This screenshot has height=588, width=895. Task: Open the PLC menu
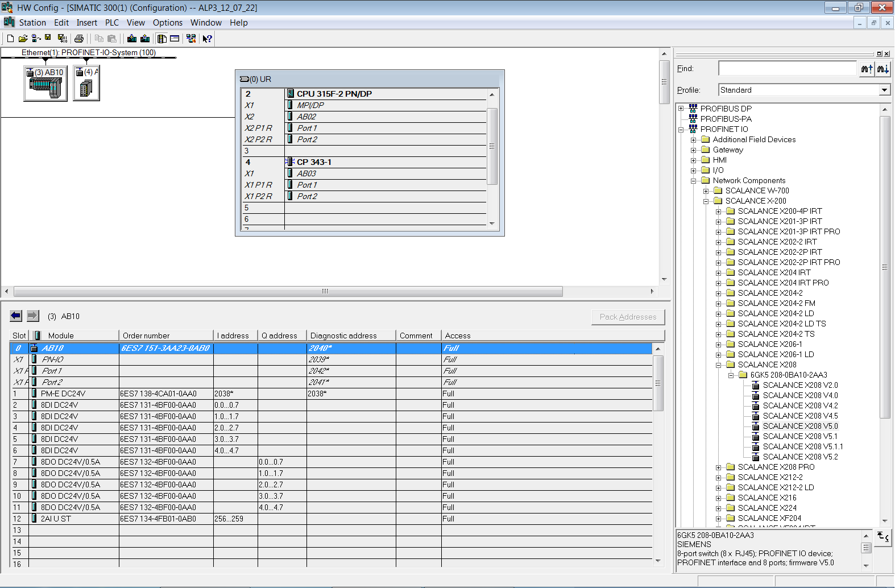pyautogui.click(x=112, y=23)
